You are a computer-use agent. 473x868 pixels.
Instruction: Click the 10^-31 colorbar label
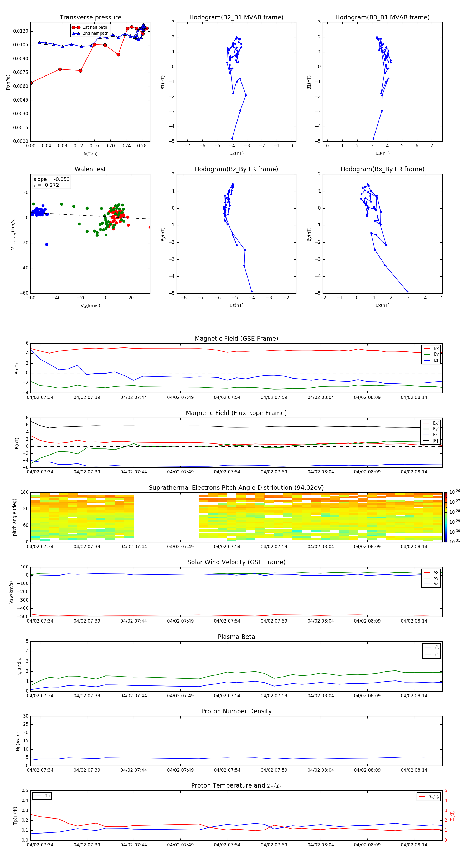click(455, 542)
